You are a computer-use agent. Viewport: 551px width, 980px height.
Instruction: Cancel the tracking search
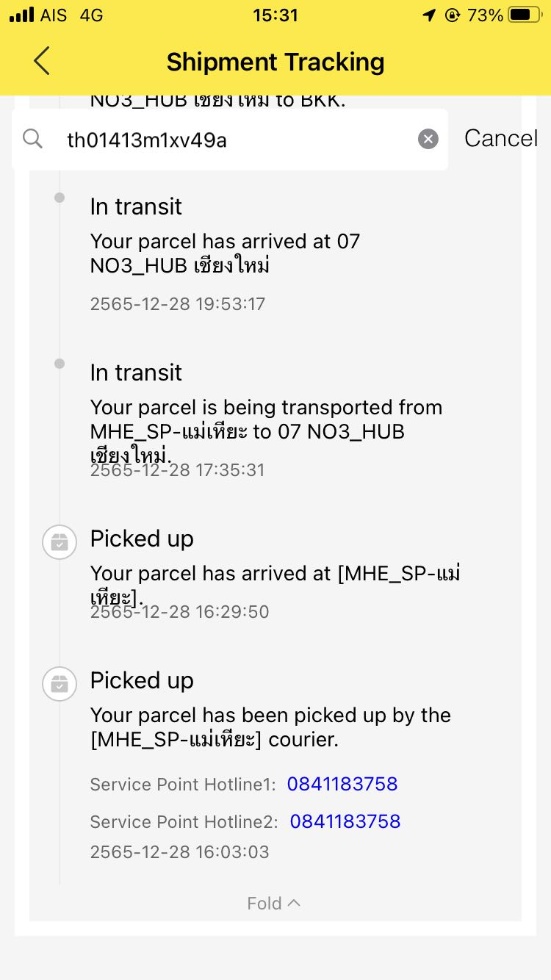[x=501, y=138]
